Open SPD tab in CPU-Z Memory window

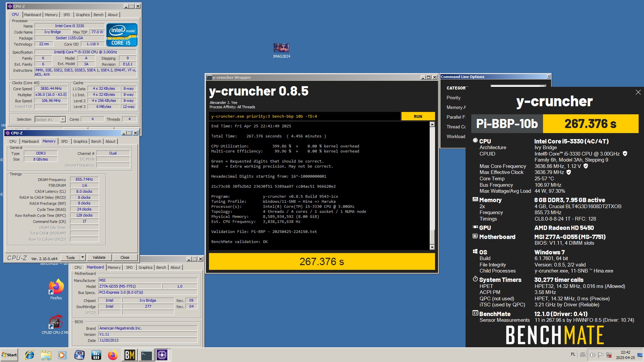coord(64,141)
